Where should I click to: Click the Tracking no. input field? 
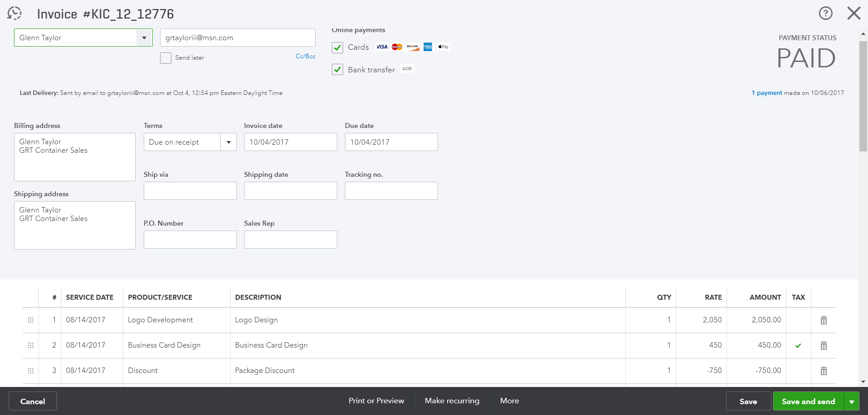pyautogui.click(x=391, y=191)
